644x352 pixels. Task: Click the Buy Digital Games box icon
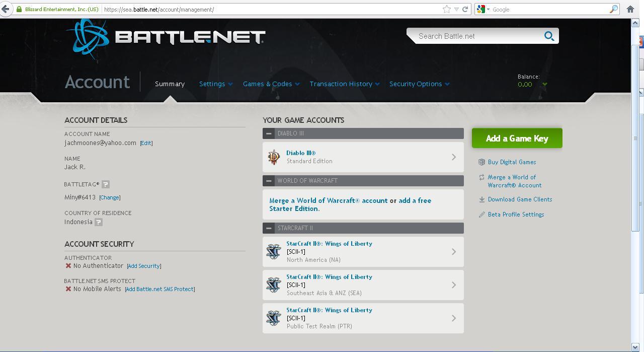[481, 162]
